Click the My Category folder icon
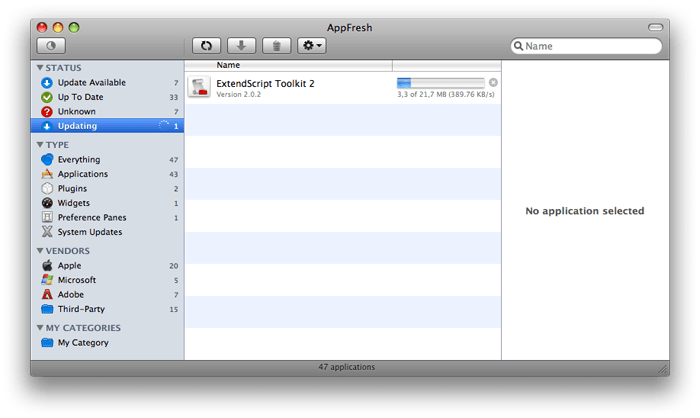 (x=47, y=343)
